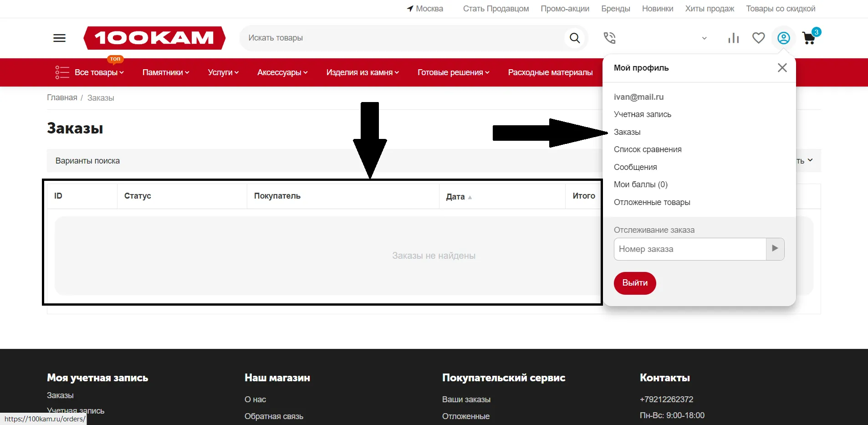Submit order tracking arrow button
The image size is (868, 425).
point(775,249)
